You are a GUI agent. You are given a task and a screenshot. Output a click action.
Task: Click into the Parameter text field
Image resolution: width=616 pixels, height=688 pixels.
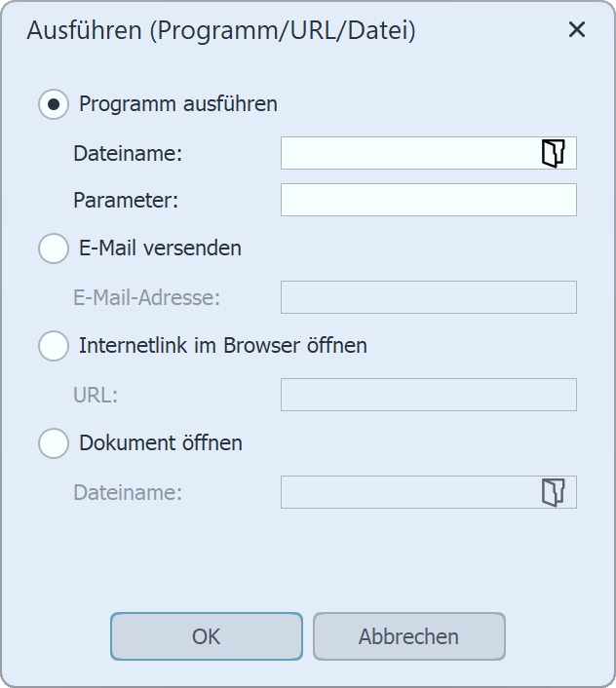point(428,200)
